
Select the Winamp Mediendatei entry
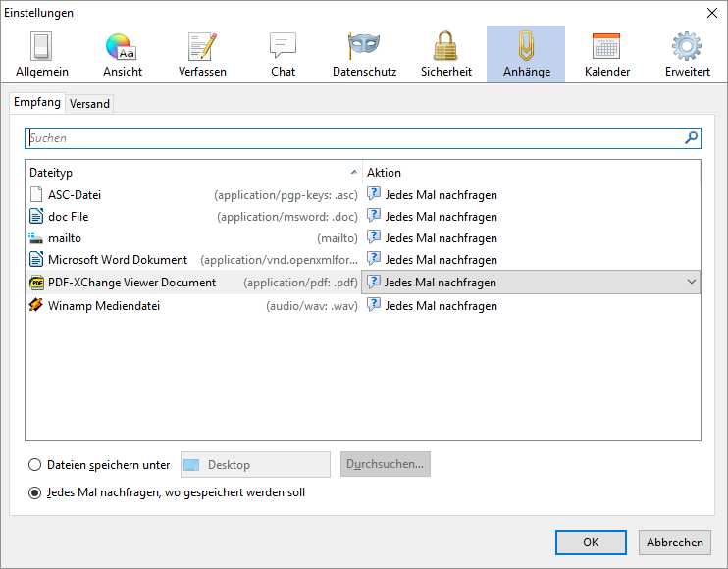(x=103, y=305)
